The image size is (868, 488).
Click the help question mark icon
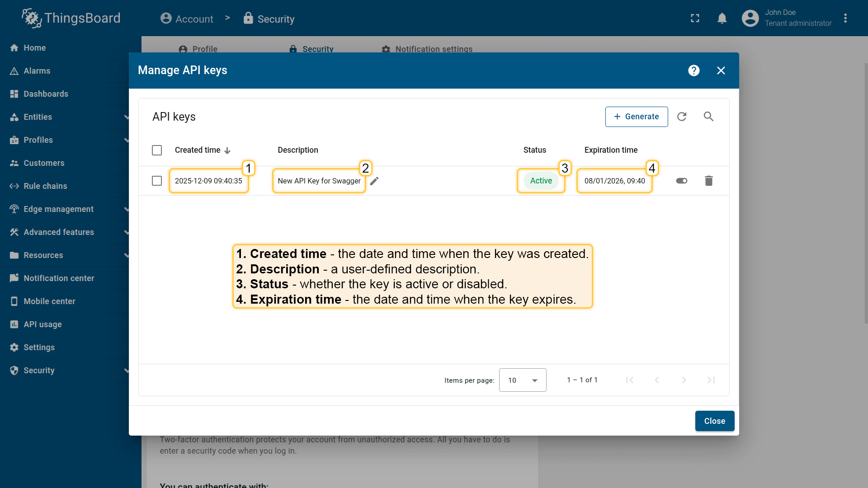coord(694,70)
